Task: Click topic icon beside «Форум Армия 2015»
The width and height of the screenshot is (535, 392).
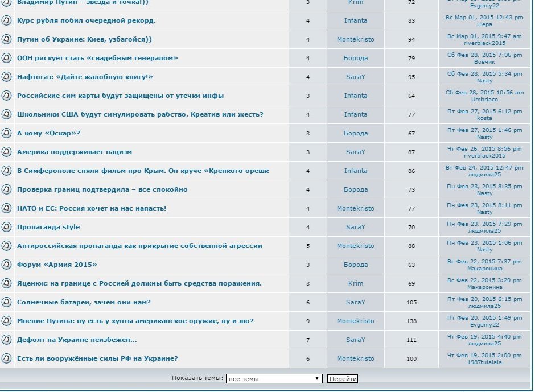Action: tap(6, 265)
